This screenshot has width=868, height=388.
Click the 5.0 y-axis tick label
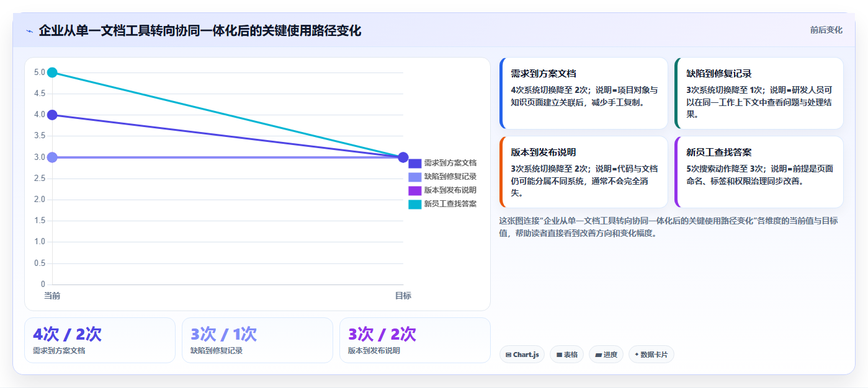[x=40, y=73]
